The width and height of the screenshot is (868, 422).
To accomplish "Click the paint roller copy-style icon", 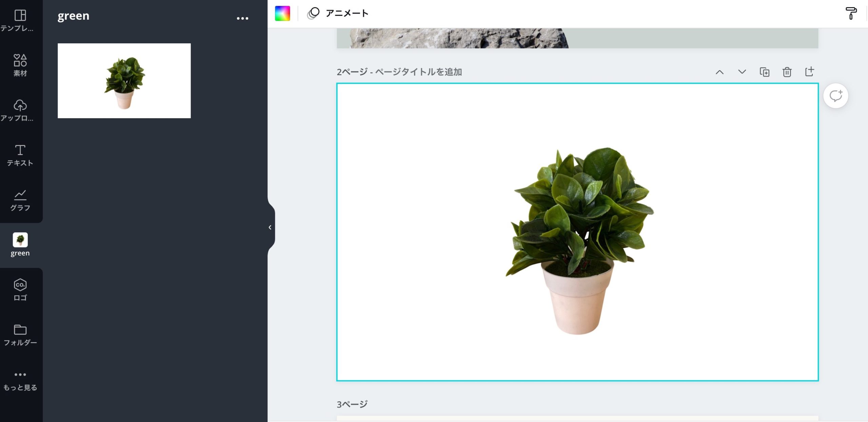I will tap(850, 14).
